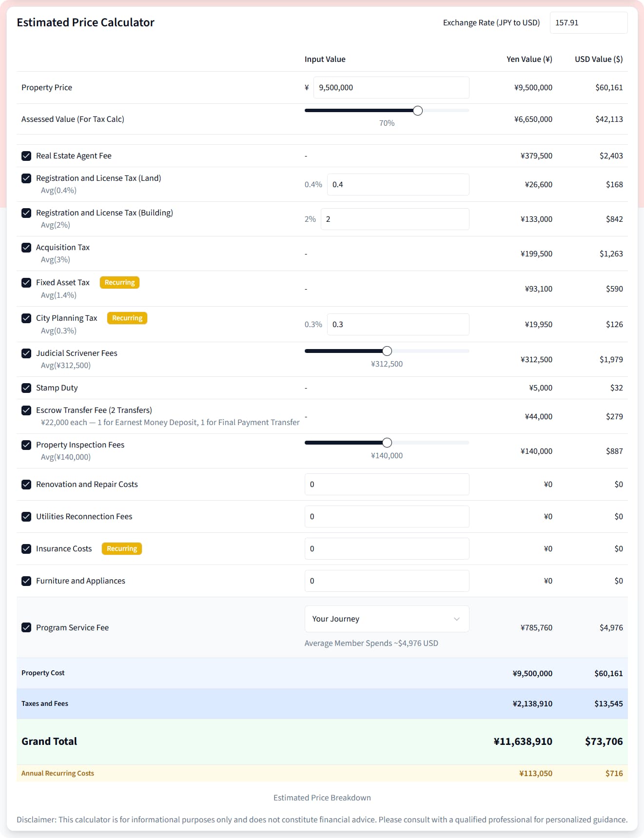Click the Property Inspection Fees slider handle

pyautogui.click(x=387, y=443)
